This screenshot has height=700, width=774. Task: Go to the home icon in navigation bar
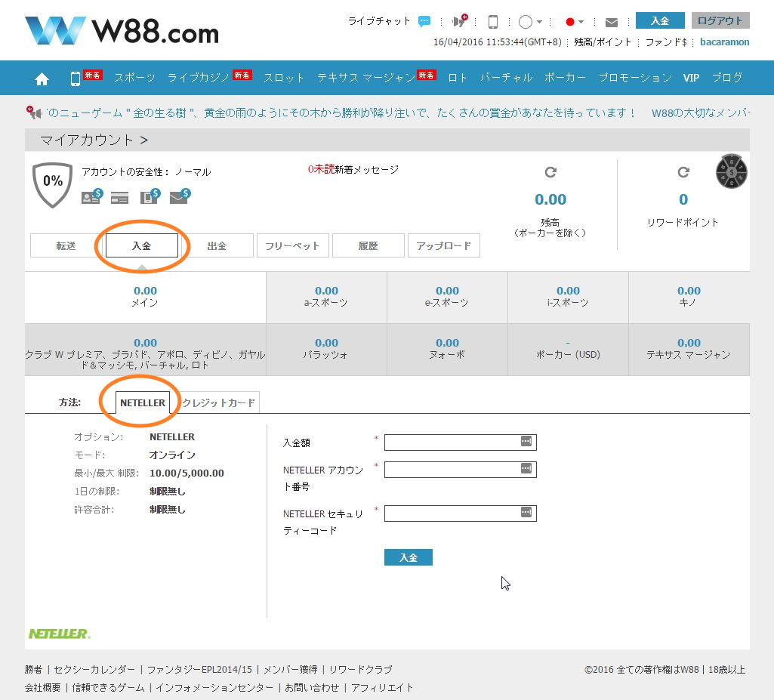click(42, 79)
